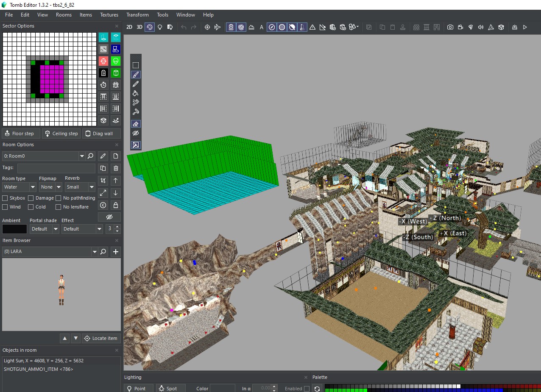Open the Transform menu
The width and height of the screenshot is (541, 392).
pyautogui.click(x=137, y=15)
